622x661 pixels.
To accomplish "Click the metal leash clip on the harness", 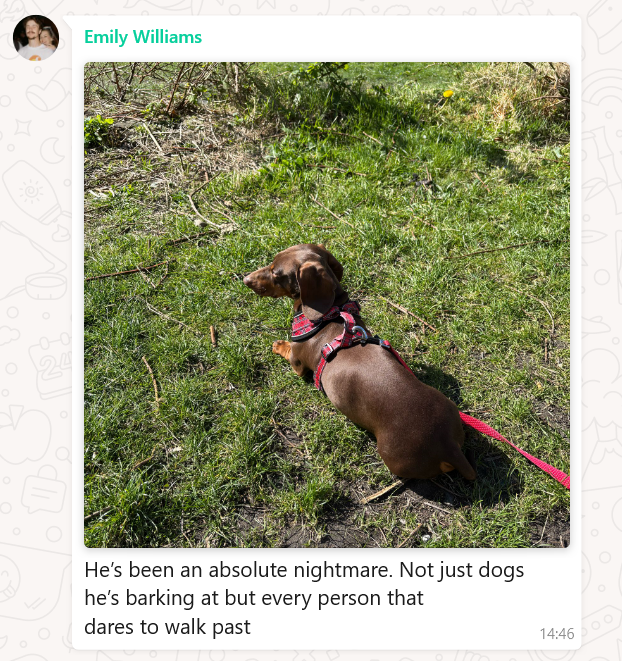I will click(x=360, y=333).
